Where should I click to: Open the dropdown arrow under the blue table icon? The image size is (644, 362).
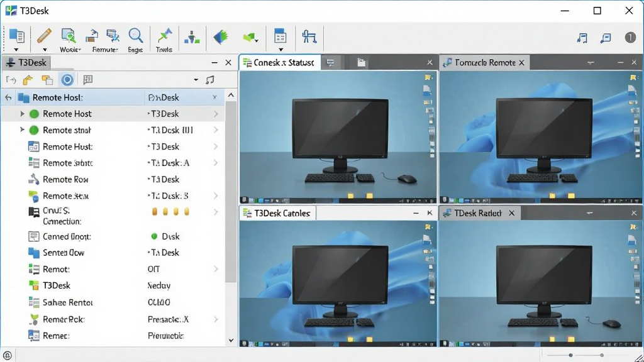pyautogui.click(x=281, y=50)
